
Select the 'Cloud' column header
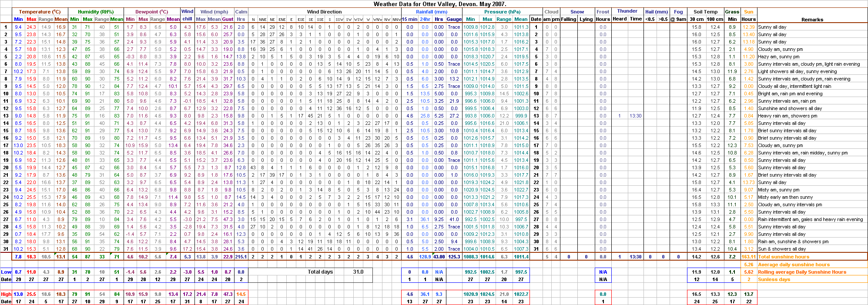click(x=551, y=12)
